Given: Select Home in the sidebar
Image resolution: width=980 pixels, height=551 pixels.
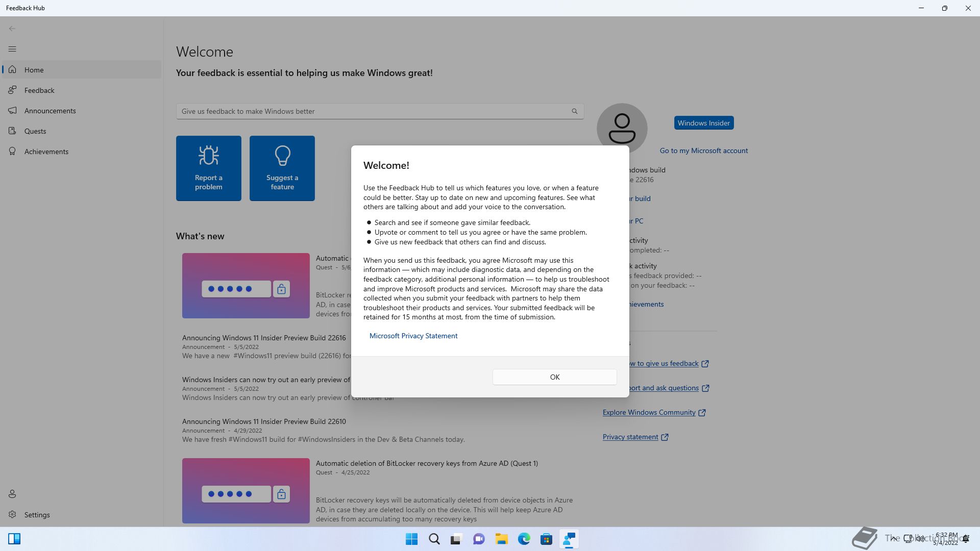Looking at the screenshot, I should 82,70.
